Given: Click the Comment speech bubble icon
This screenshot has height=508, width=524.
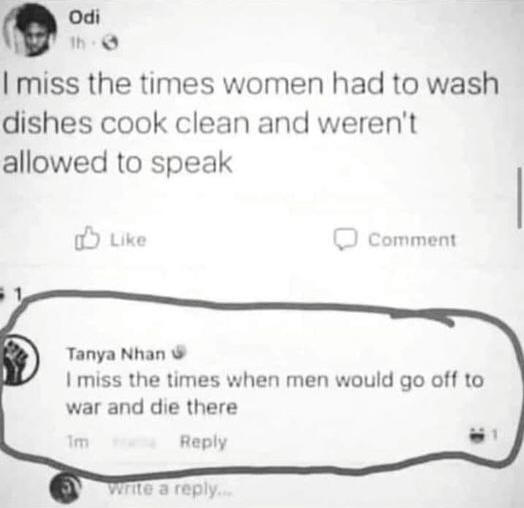Looking at the screenshot, I should [x=346, y=239].
